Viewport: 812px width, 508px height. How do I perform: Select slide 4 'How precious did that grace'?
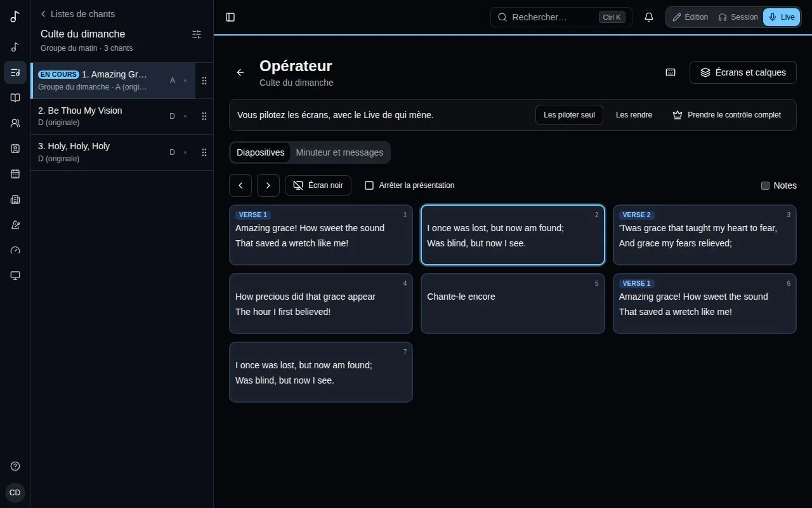(x=321, y=304)
